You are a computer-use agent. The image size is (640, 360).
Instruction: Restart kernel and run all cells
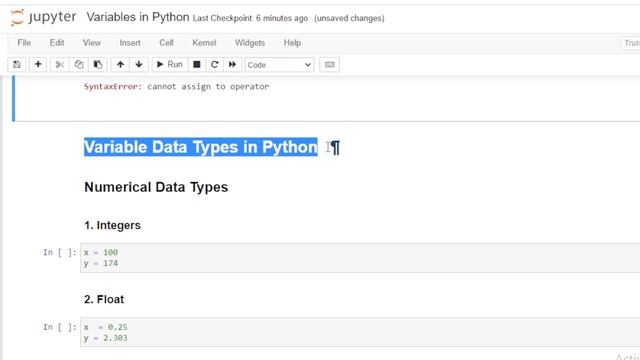click(x=232, y=64)
